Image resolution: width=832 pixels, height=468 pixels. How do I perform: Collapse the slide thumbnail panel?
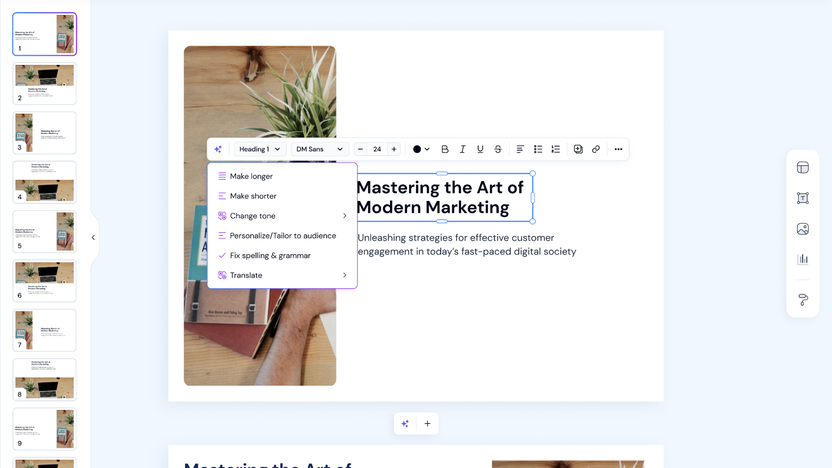coord(93,238)
